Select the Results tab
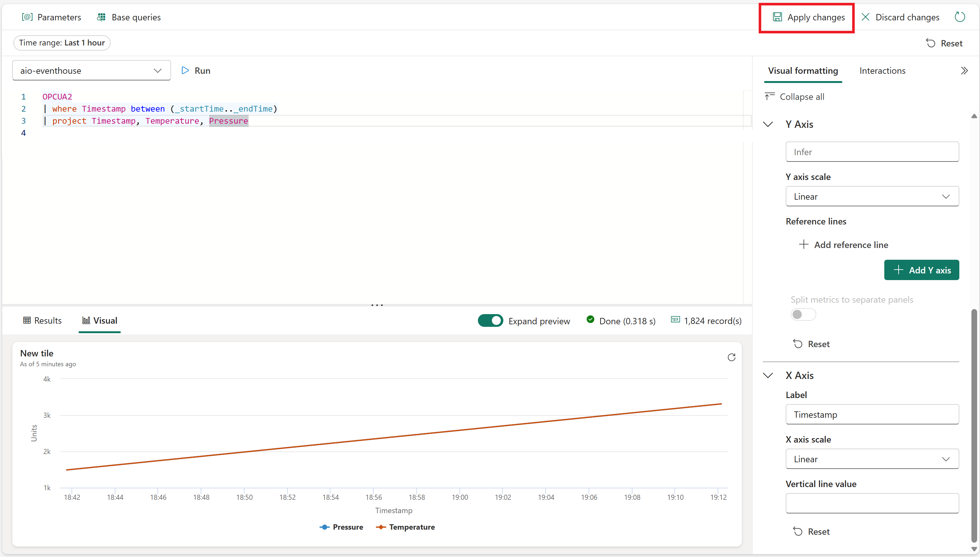The image size is (980, 557). (42, 320)
